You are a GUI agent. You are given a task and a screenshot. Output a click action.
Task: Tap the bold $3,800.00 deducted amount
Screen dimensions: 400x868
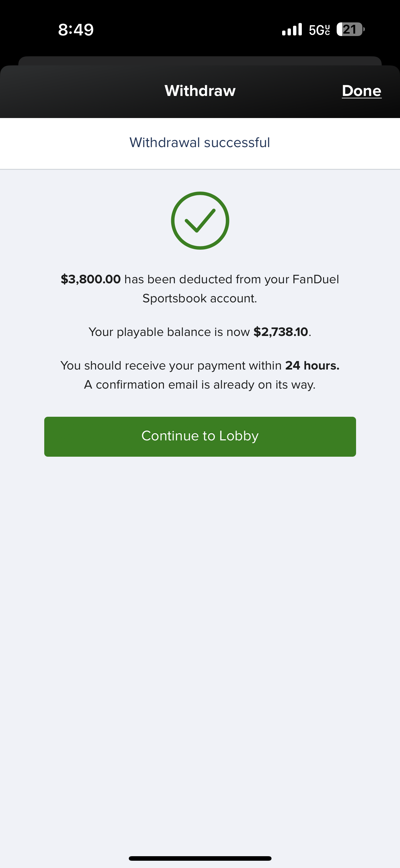coord(91,279)
